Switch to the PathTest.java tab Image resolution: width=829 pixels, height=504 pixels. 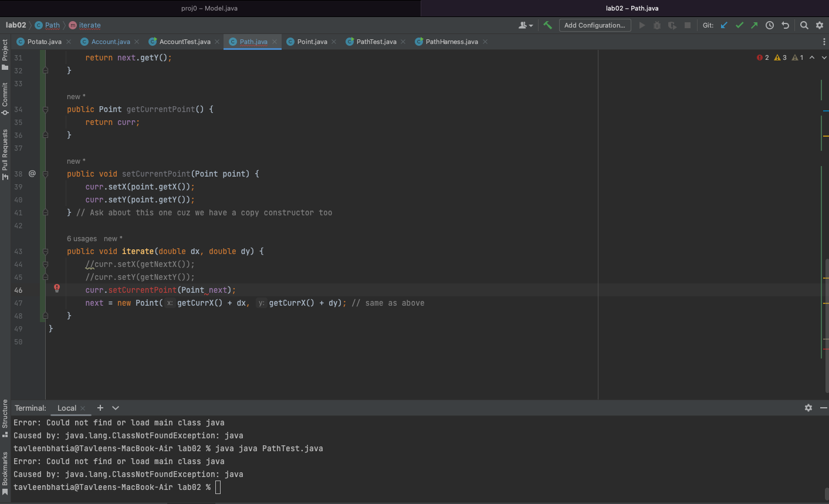point(375,42)
